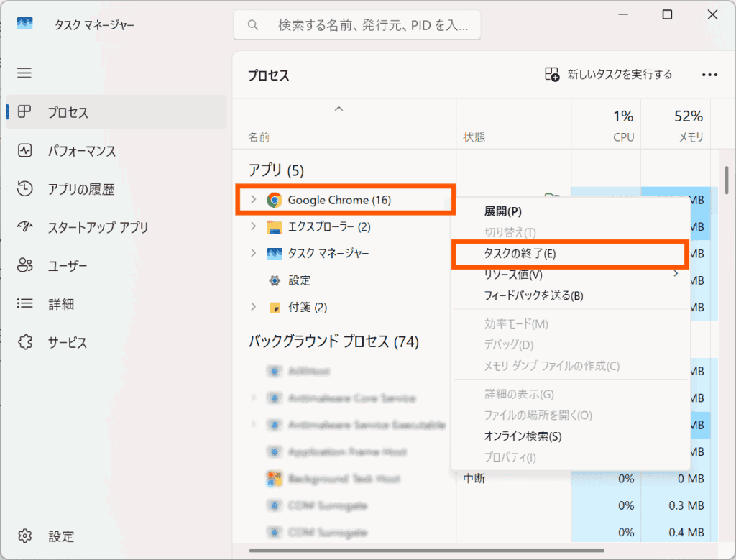
Task: Select the Google Chrome (16) row text
Action: pyautogui.click(x=339, y=200)
